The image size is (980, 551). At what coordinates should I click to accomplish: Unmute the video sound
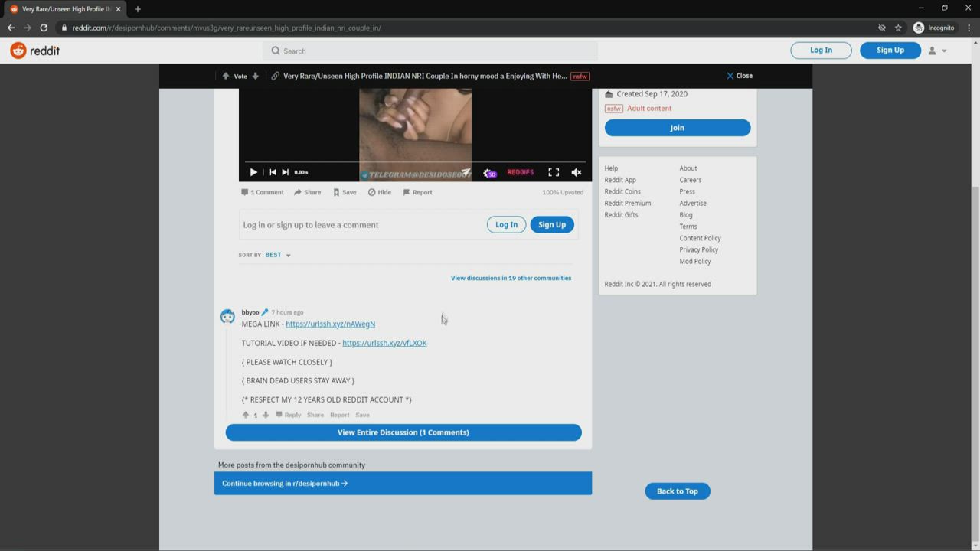click(577, 172)
